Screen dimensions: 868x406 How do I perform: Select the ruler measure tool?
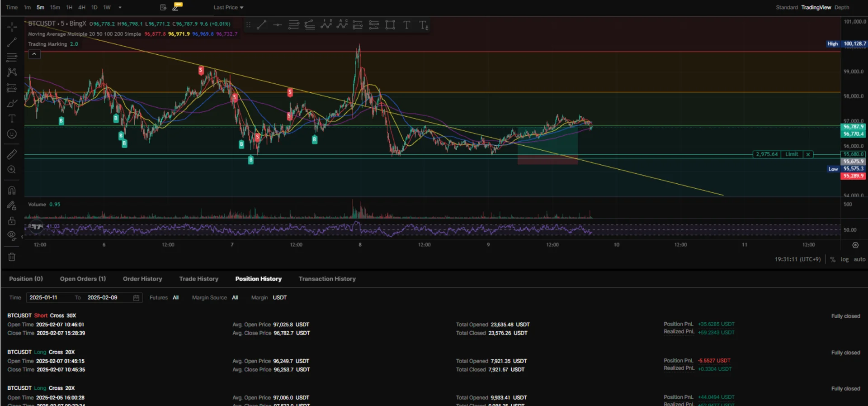pyautogui.click(x=12, y=154)
